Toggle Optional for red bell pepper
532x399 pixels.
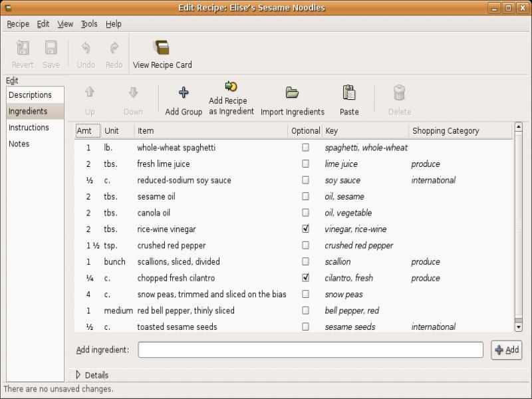[305, 310]
